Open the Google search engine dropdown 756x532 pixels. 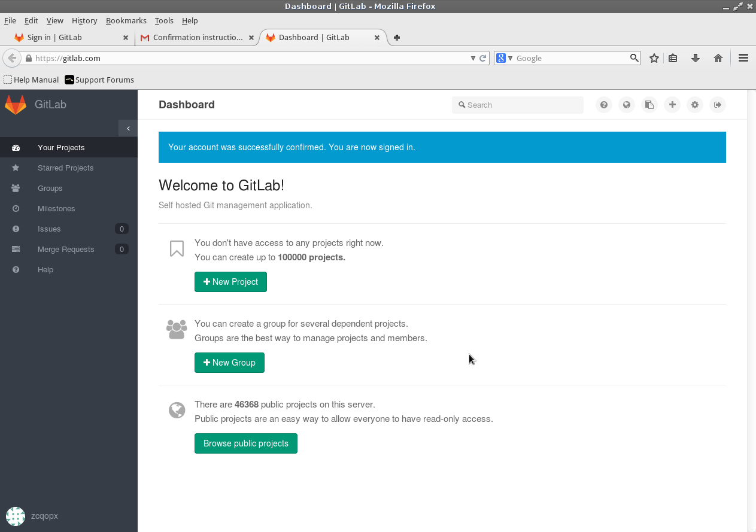coord(505,58)
